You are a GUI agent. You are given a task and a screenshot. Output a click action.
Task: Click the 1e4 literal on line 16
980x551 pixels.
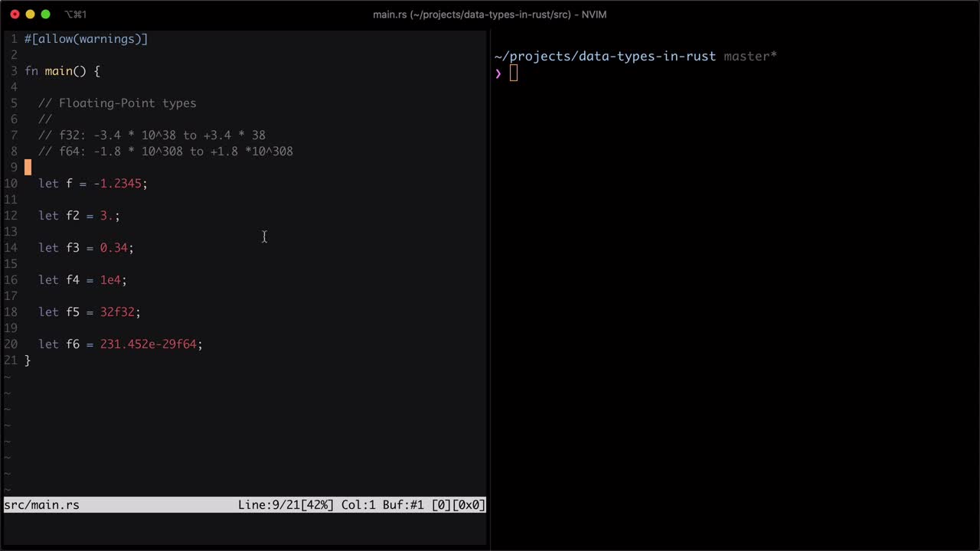110,280
